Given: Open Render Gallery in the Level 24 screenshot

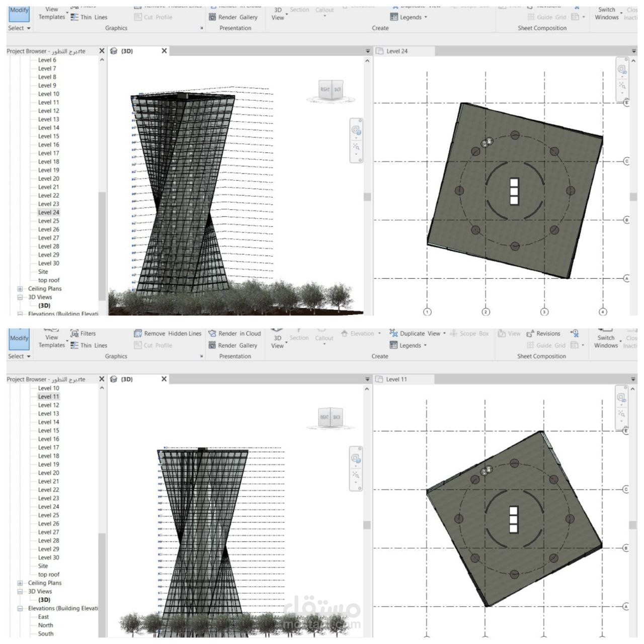Looking at the screenshot, I should click(x=233, y=17).
